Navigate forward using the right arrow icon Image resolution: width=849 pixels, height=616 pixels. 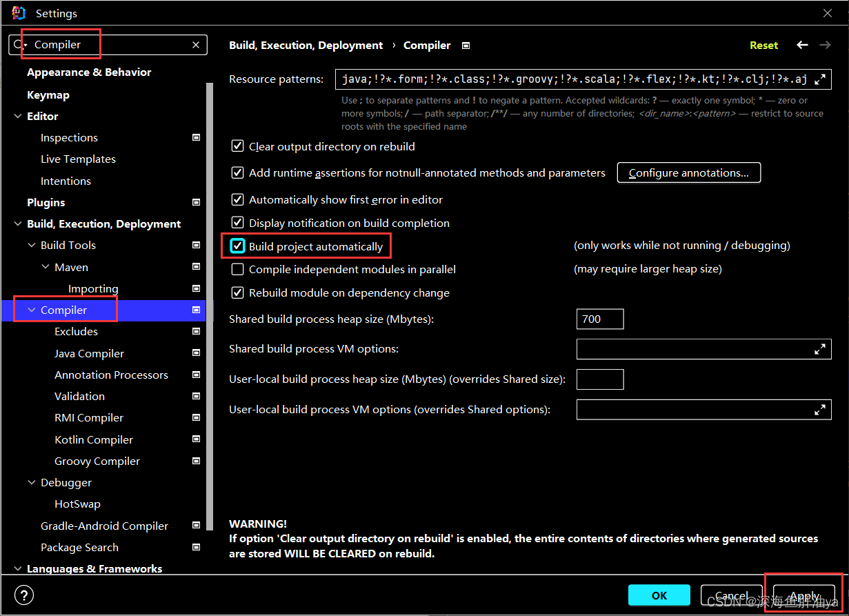825,45
